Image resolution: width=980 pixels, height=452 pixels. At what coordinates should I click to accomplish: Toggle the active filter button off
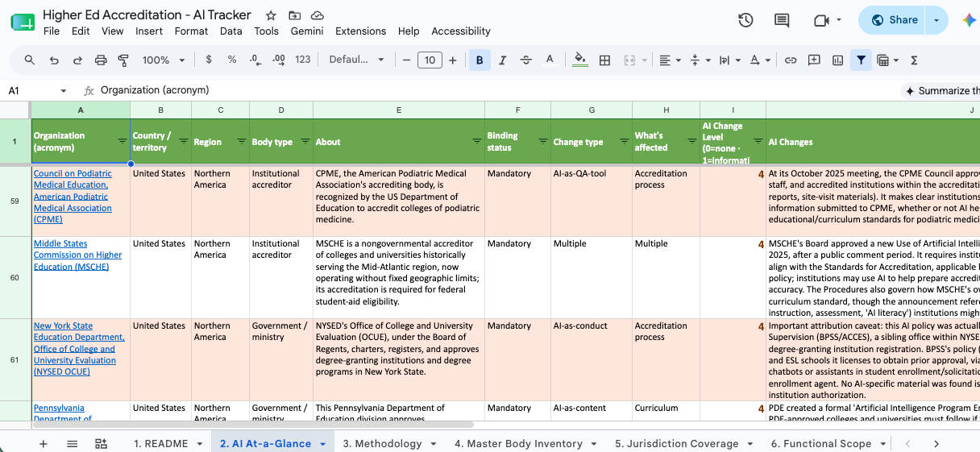(x=861, y=60)
